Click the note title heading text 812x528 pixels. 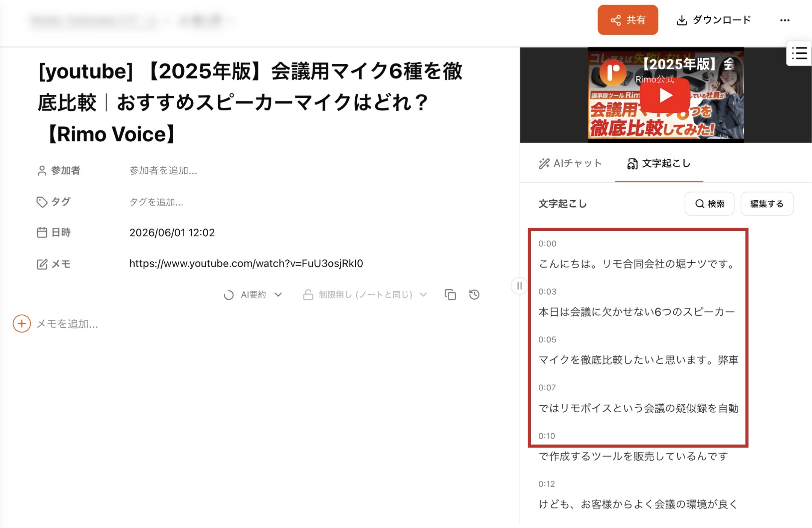[x=250, y=103]
